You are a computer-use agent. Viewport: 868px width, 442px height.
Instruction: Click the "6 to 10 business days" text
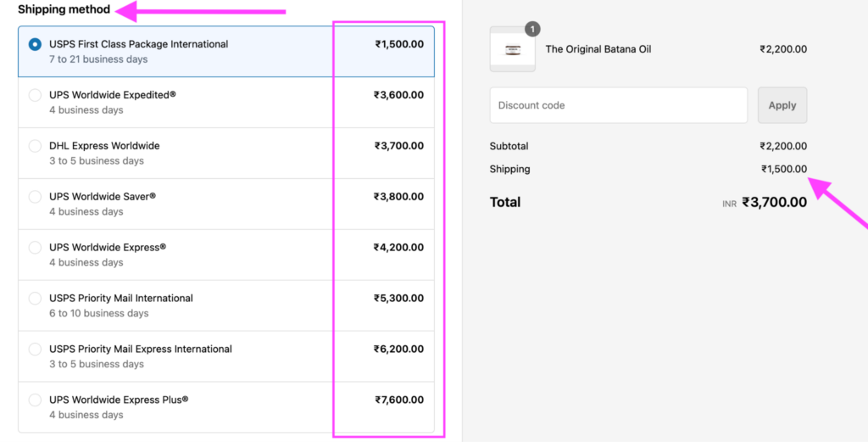[x=98, y=314]
